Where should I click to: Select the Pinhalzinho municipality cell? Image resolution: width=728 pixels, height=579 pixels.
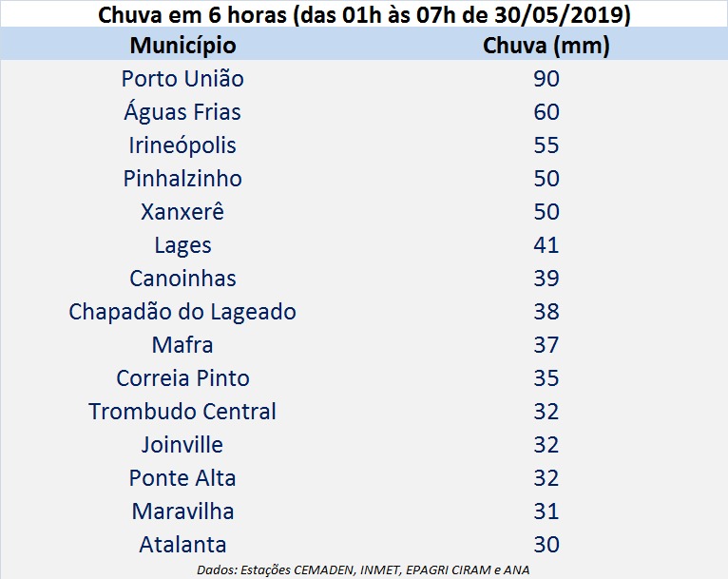pyautogui.click(x=182, y=179)
